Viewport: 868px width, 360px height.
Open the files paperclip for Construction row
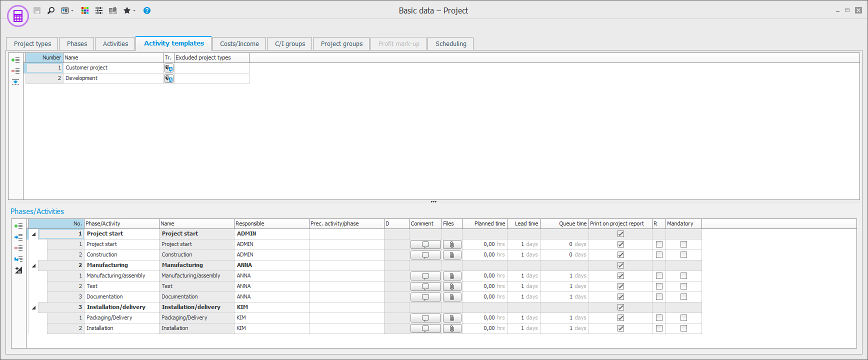pos(452,255)
